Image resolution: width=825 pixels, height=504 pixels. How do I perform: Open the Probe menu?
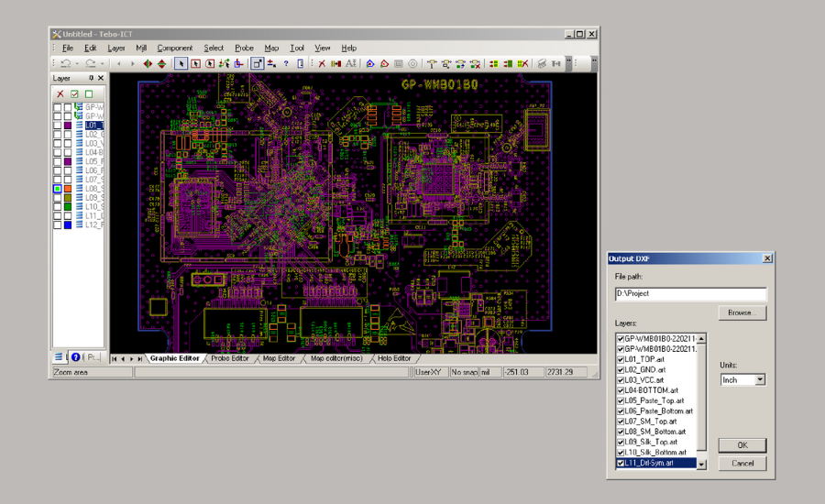244,48
